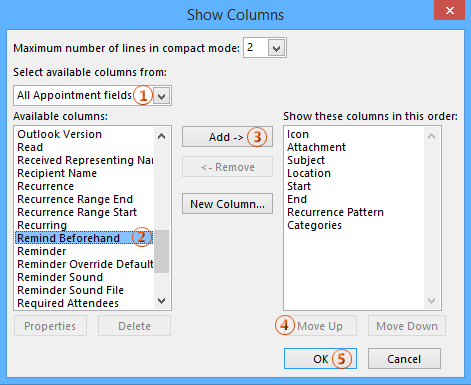
Task: Pick Subject in the column order list
Action: coord(306,160)
